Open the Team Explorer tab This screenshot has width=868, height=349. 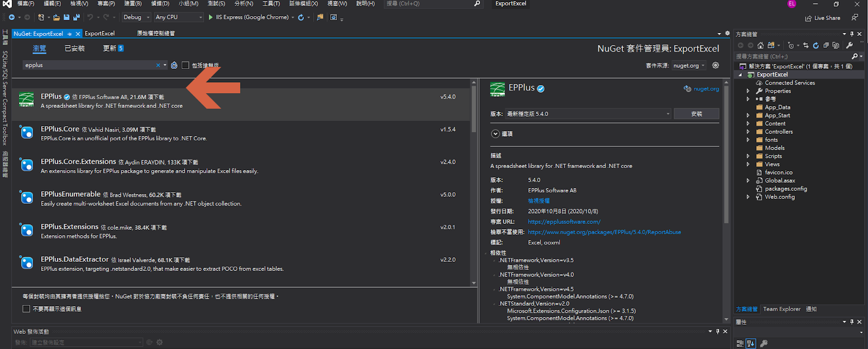pos(782,309)
